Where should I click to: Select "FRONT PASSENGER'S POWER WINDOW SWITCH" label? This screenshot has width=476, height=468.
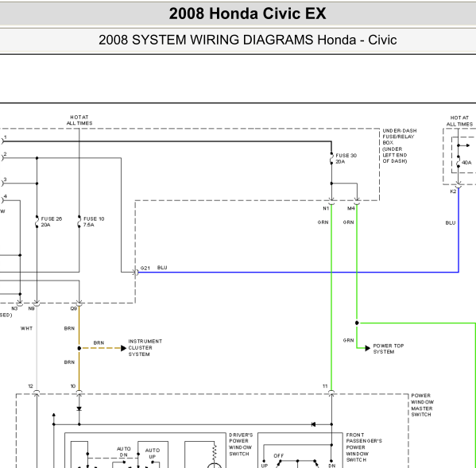pos(364,447)
